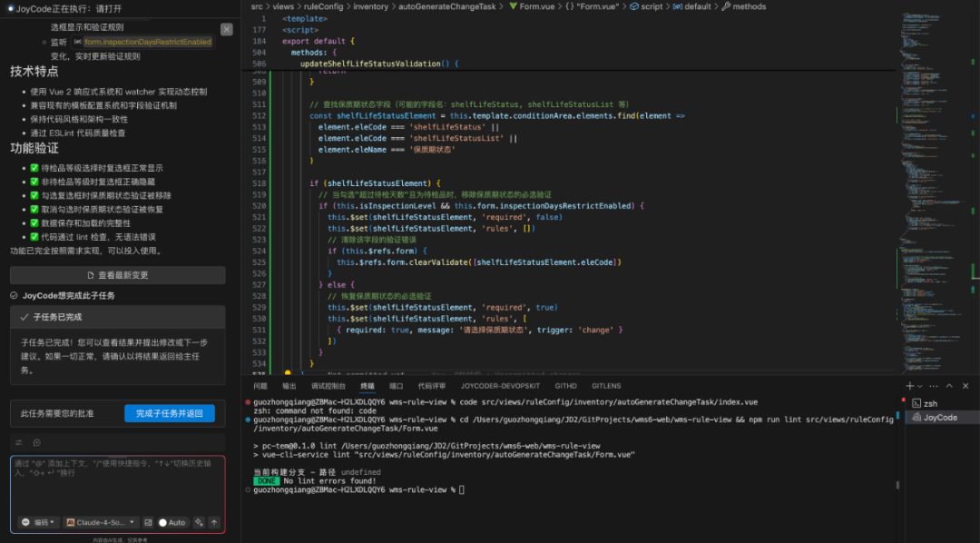This screenshot has width=980, height=543.
Task: Click the send arrow icon in chat
Action: [x=214, y=522]
